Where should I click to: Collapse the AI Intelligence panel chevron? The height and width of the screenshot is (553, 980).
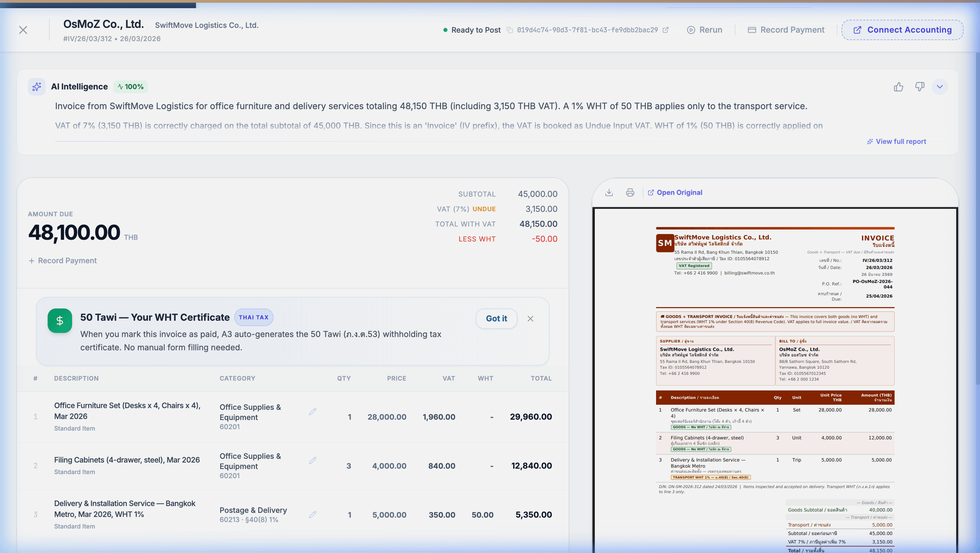940,87
